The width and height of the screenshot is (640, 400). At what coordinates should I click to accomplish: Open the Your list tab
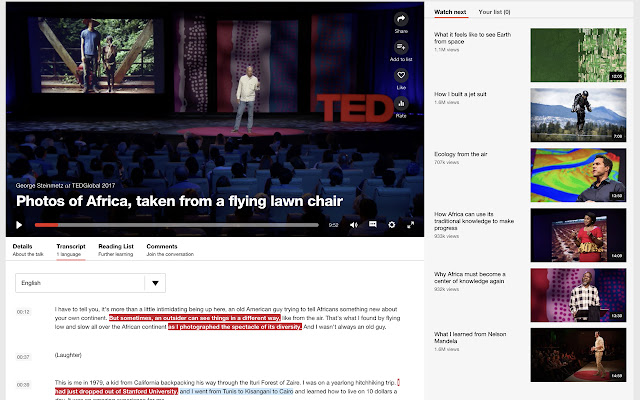click(494, 12)
